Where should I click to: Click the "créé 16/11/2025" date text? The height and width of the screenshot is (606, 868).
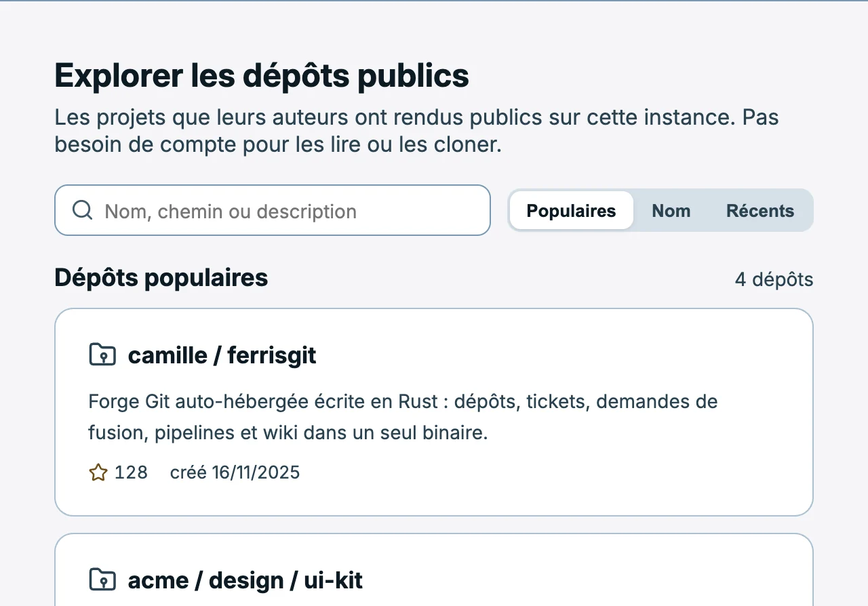click(x=235, y=472)
